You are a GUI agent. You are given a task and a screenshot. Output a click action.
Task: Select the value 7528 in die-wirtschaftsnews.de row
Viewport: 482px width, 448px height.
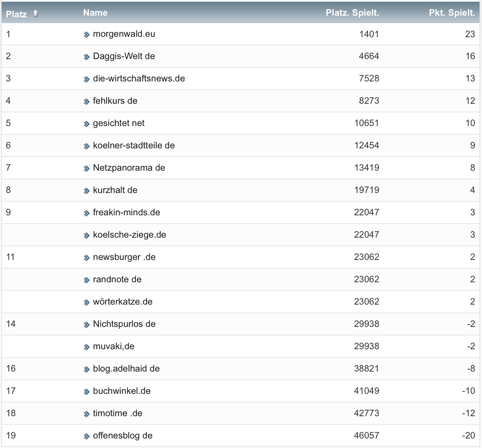(x=369, y=79)
